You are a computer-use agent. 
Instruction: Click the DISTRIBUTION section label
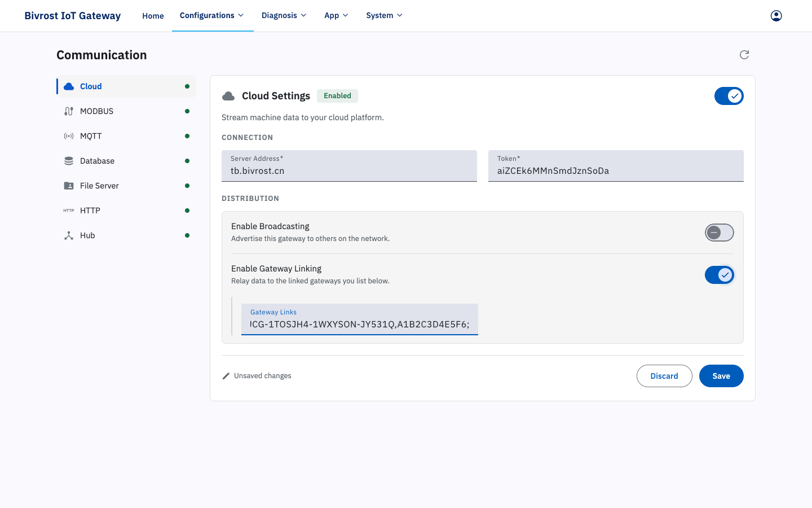click(x=250, y=199)
